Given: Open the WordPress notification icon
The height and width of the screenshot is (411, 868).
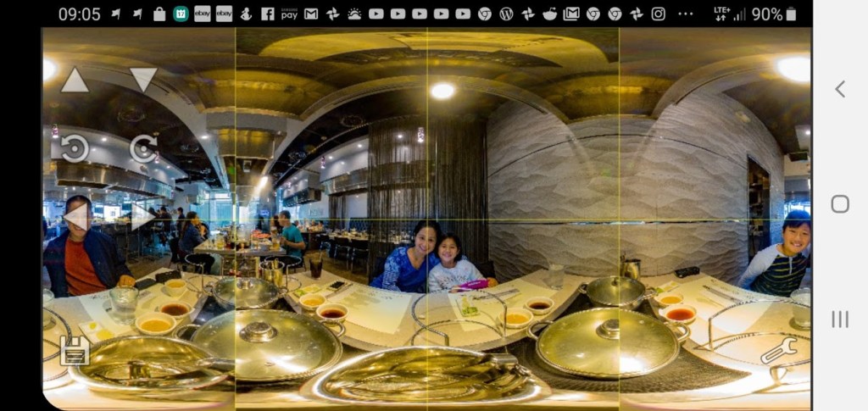Looking at the screenshot, I should [506, 14].
